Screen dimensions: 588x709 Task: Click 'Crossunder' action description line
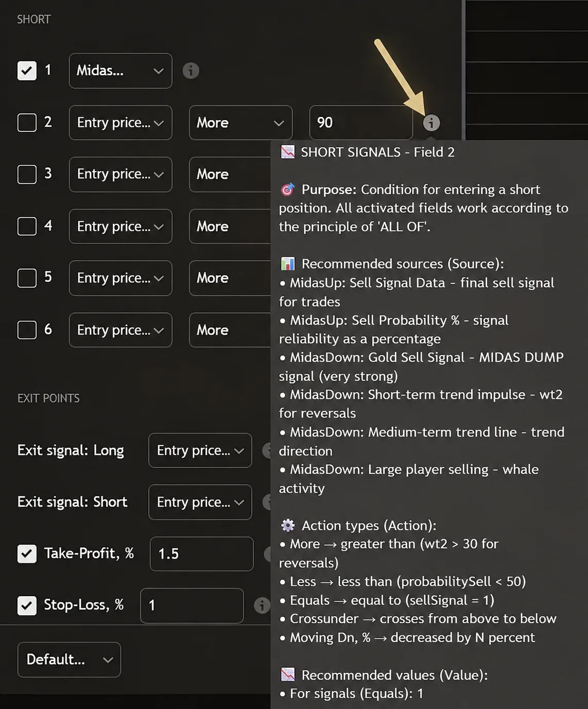[x=418, y=618]
